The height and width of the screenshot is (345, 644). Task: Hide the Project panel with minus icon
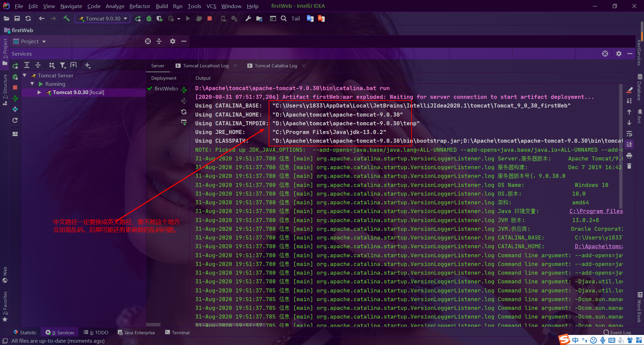[184, 41]
